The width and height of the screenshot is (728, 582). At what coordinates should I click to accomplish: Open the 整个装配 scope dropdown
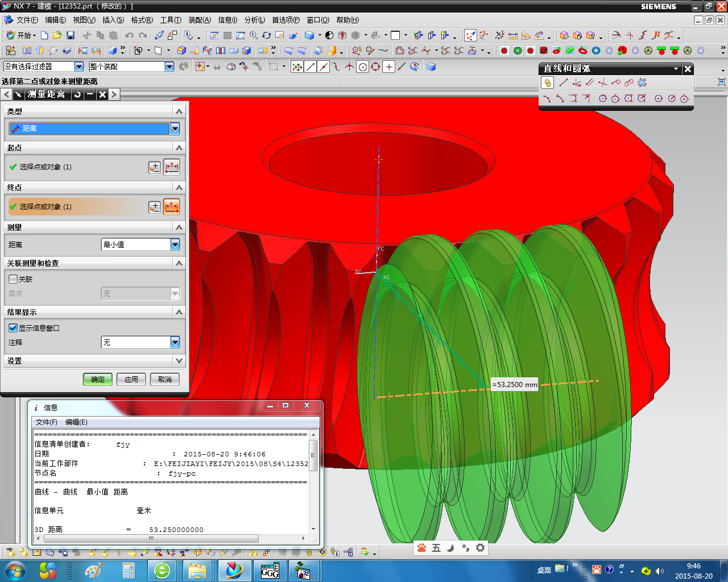[x=169, y=66]
